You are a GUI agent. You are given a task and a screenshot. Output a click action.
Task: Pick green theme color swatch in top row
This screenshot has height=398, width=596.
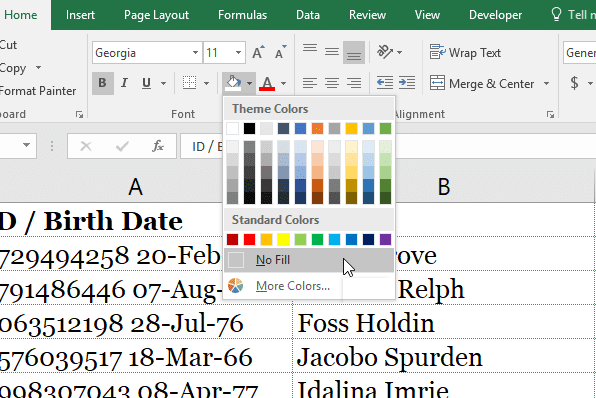click(385, 128)
